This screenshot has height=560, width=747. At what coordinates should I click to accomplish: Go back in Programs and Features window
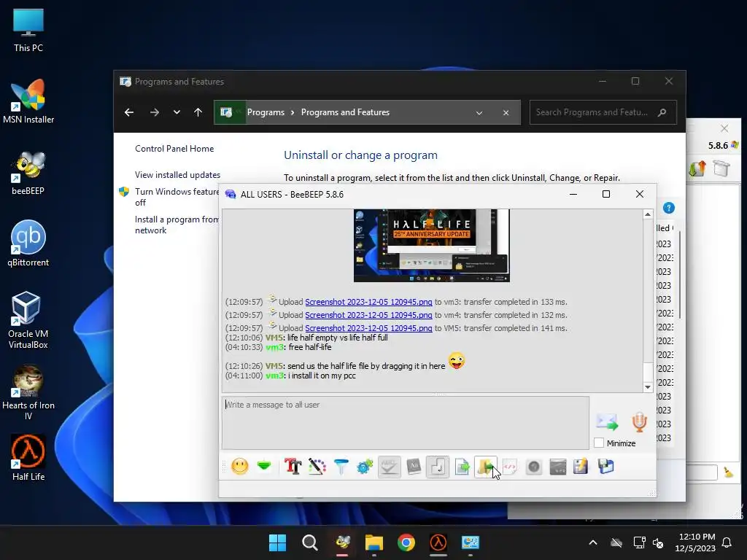[x=129, y=112]
